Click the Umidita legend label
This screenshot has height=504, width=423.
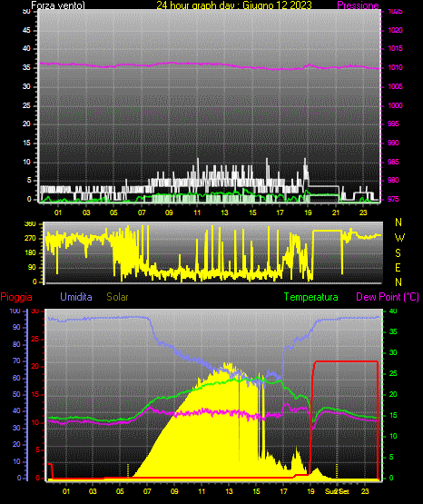76,297
